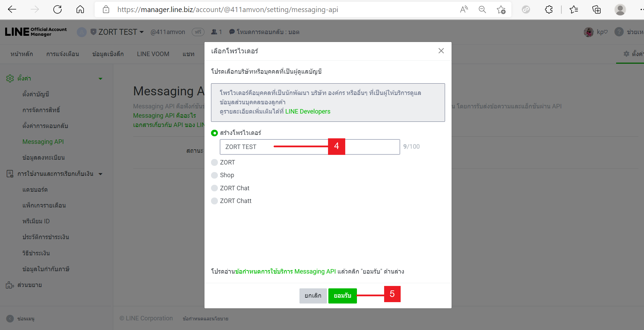
Task: Select the ZORT provider radio button
Action: (x=214, y=162)
